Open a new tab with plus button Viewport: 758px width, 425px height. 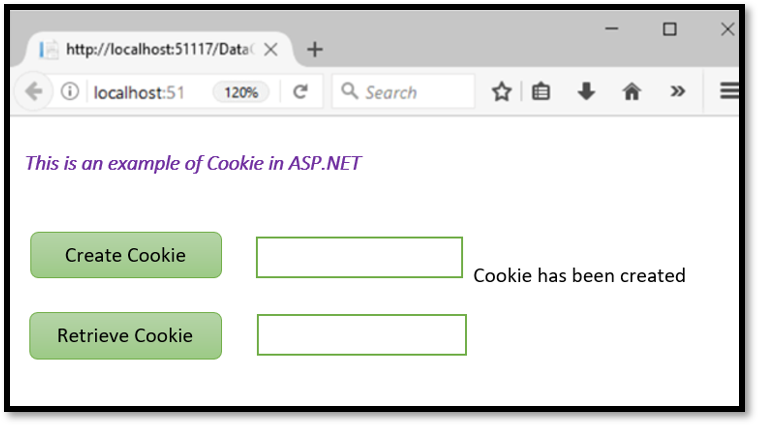(x=314, y=49)
